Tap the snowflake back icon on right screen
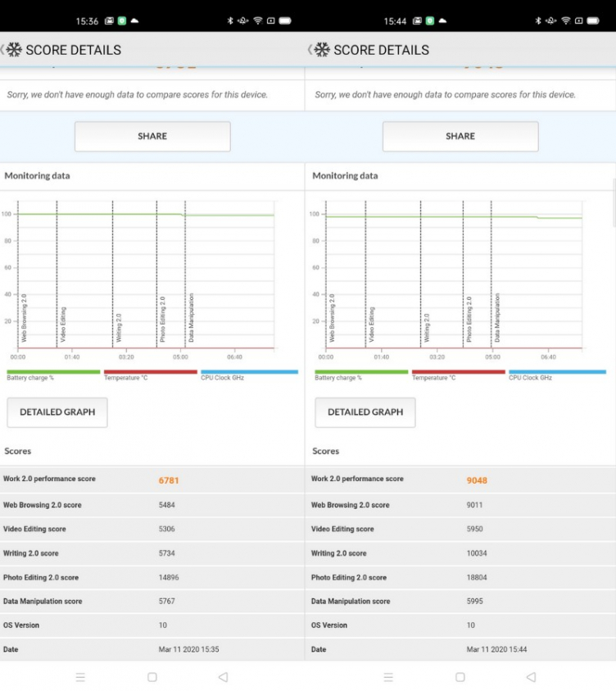Image resolution: width=616 pixels, height=691 pixels. point(321,50)
